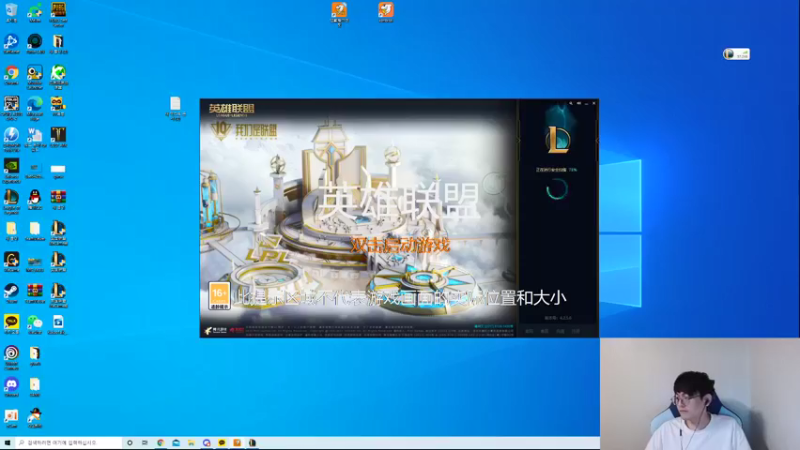Open File Explorer from the taskbar
800x450 pixels.
point(191,443)
